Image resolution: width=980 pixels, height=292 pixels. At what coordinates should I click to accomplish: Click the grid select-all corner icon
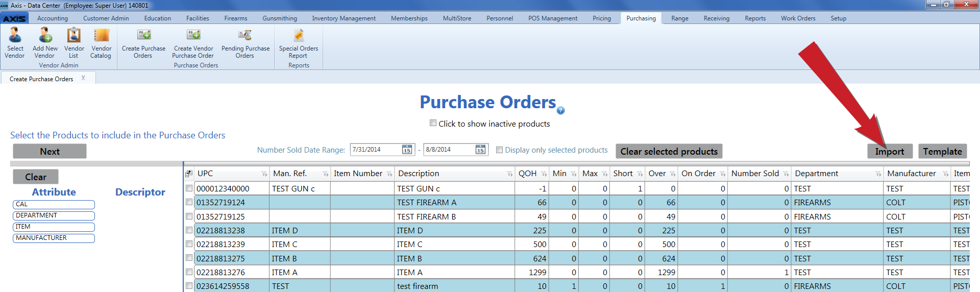pyautogui.click(x=189, y=174)
